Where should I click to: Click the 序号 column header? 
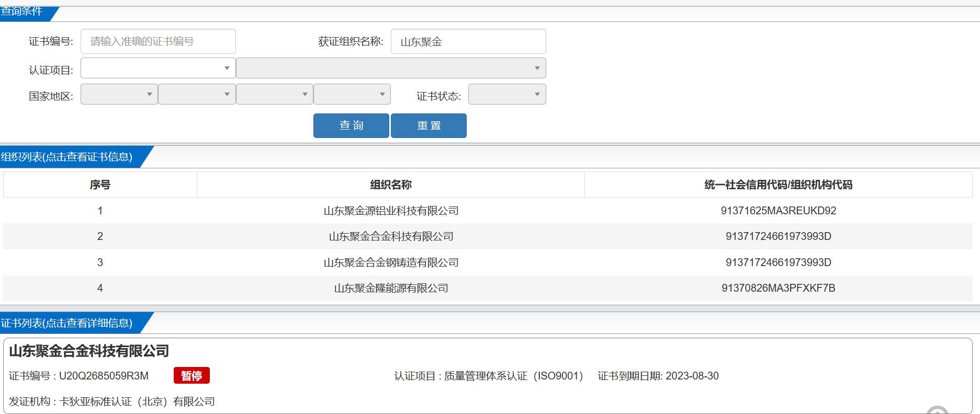pyautogui.click(x=100, y=185)
